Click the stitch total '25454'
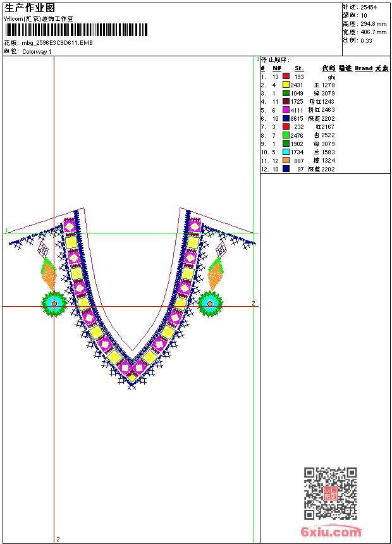The width and height of the screenshot is (392, 544). pyautogui.click(x=369, y=8)
